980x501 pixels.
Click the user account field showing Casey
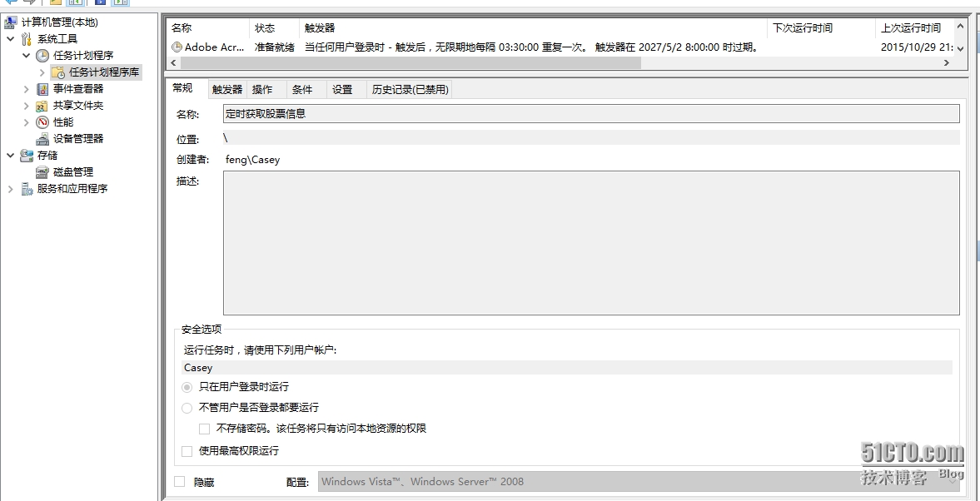(568, 368)
